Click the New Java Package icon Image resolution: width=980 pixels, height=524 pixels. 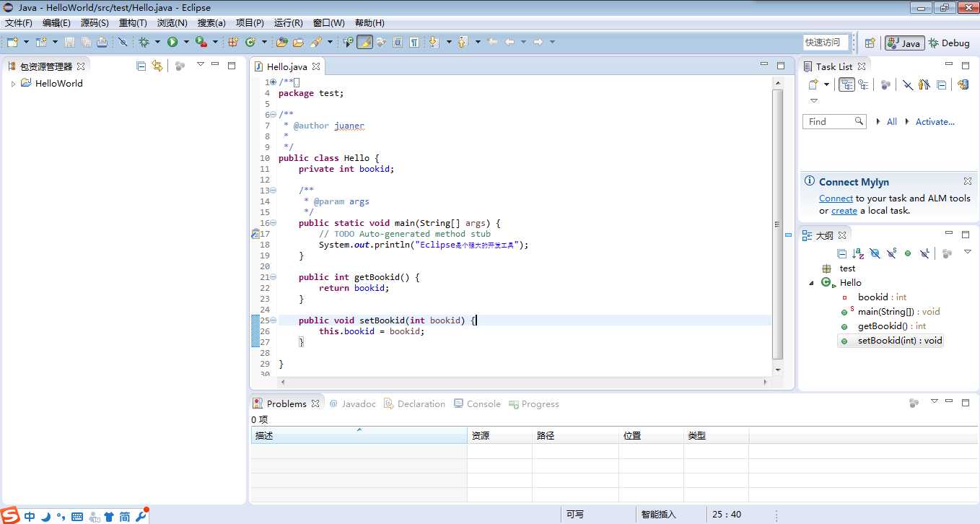pos(233,42)
